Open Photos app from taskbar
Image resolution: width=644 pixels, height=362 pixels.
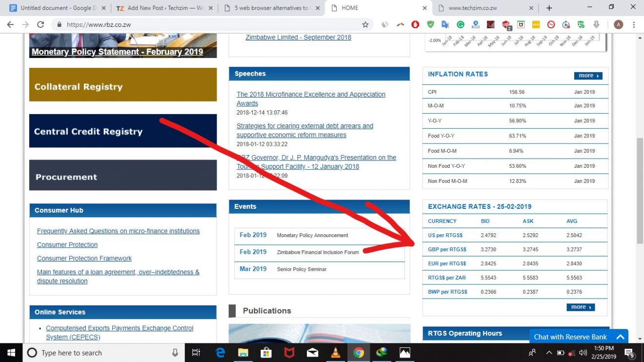click(x=405, y=353)
